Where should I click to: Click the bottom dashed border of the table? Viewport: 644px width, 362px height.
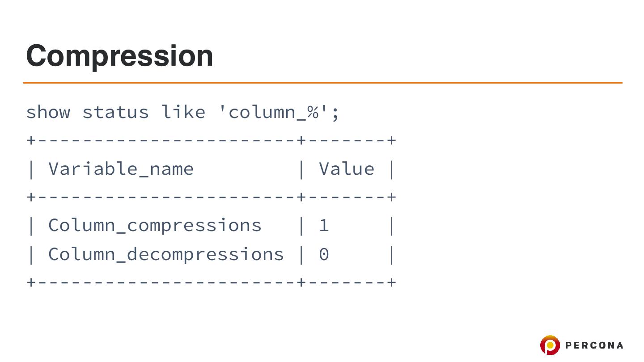coord(211,282)
